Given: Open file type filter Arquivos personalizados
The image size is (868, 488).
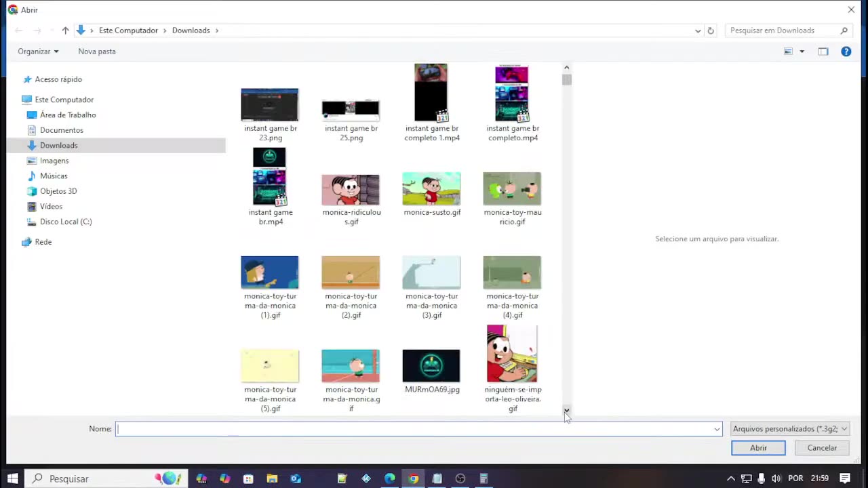Looking at the screenshot, I should pos(790,429).
